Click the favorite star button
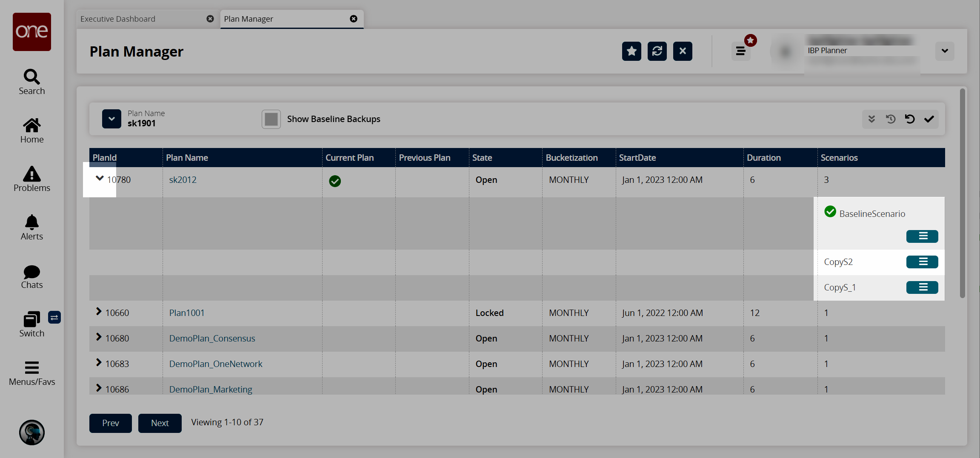980x458 pixels. point(631,51)
